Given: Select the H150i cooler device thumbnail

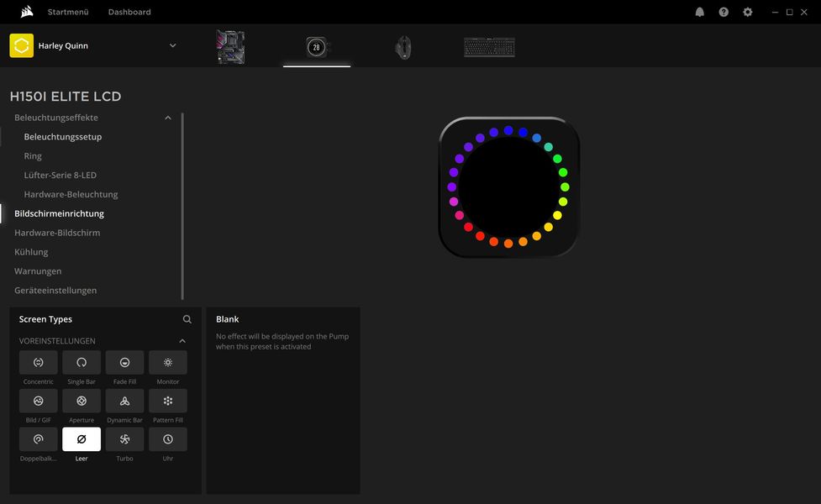Looking at the screenshot, I should (x=316, y=47).
